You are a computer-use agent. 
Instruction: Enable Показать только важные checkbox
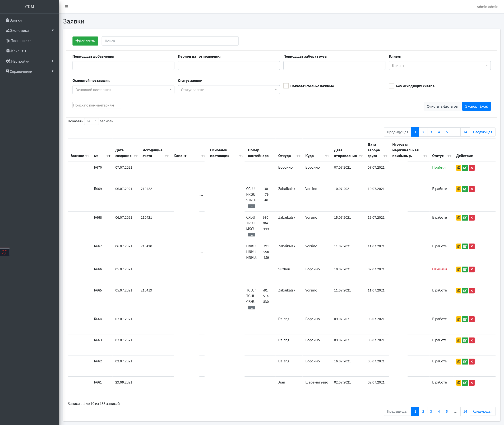coord(286,86)
